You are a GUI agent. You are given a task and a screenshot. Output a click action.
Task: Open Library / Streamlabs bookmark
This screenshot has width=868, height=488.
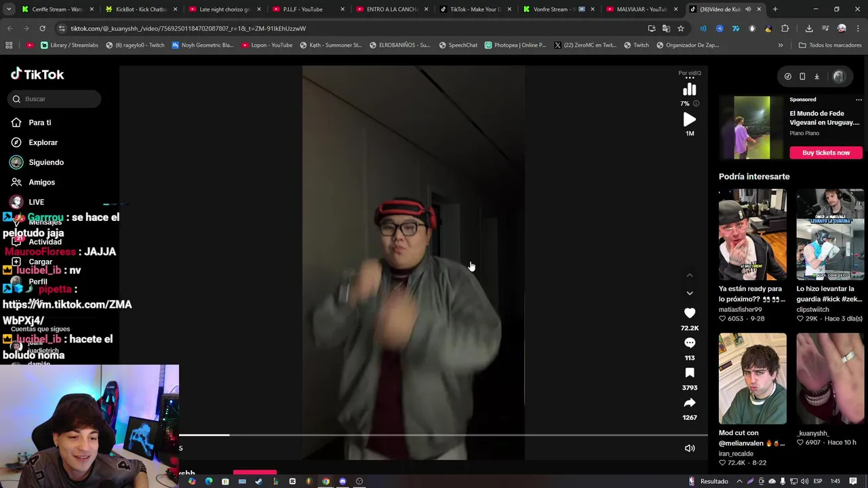[x=69, y=45]
